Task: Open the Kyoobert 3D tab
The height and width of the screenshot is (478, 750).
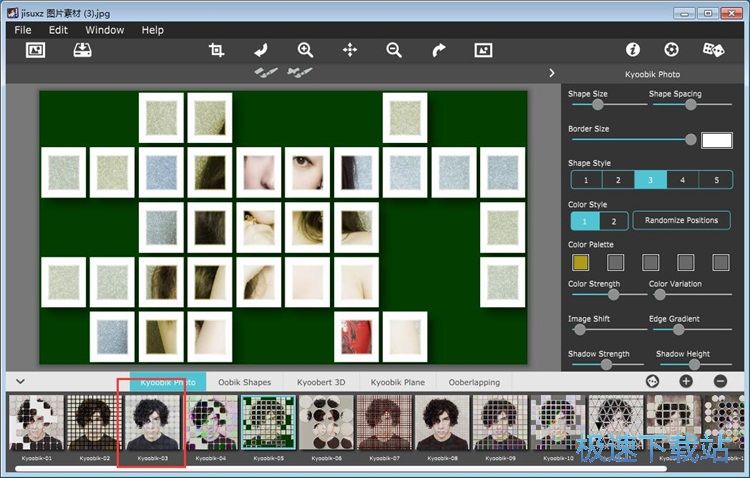Action: pyautogui.click(x=322, y=382)
